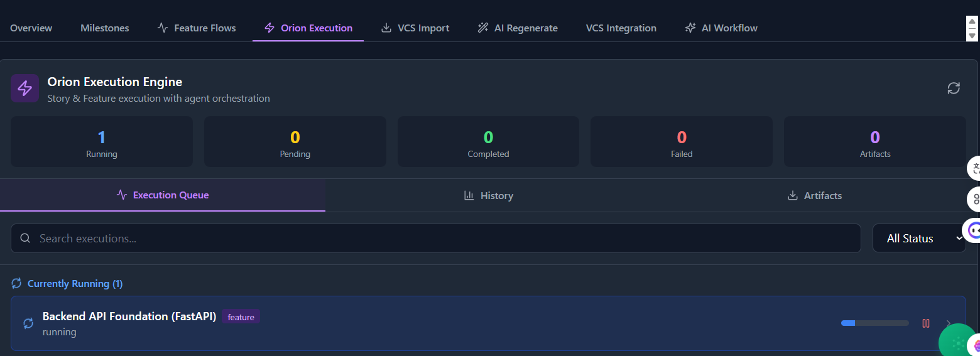
Task: Click the running status text
Action: [x=59, y=332]
